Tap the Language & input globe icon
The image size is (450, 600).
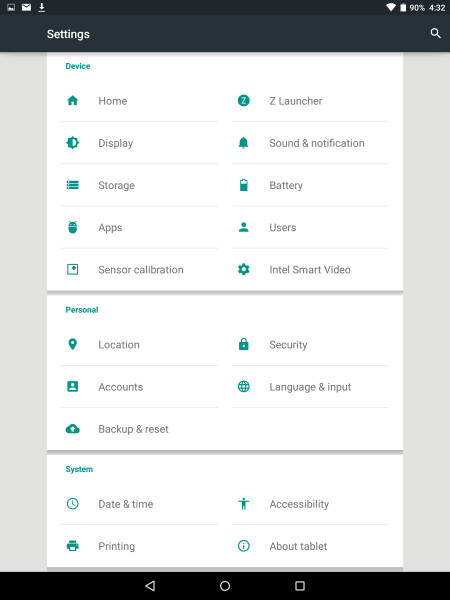(x=243, y=386)
